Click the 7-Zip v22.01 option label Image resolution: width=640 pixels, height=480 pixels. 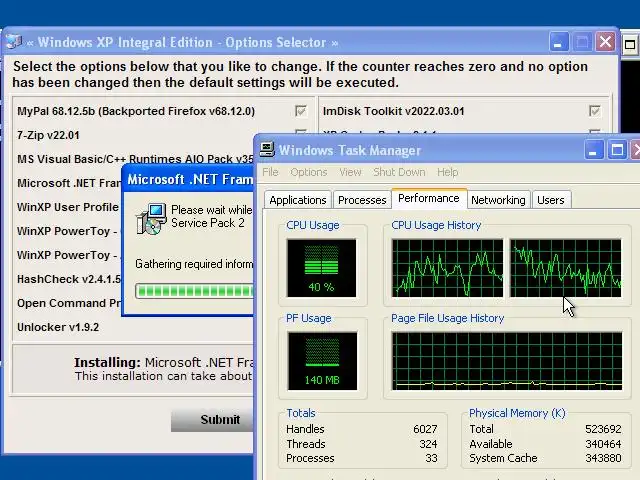48,135
